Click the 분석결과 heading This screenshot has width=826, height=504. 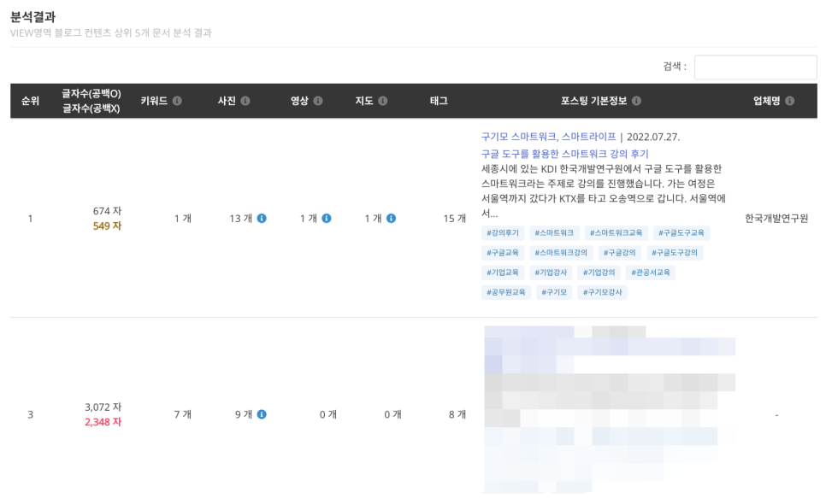coord(32,17)
